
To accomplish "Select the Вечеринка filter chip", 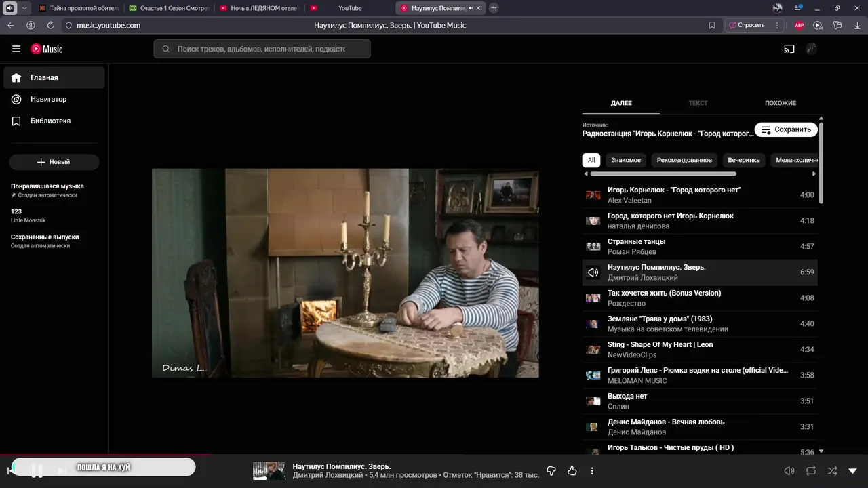I will pos(744,160).
